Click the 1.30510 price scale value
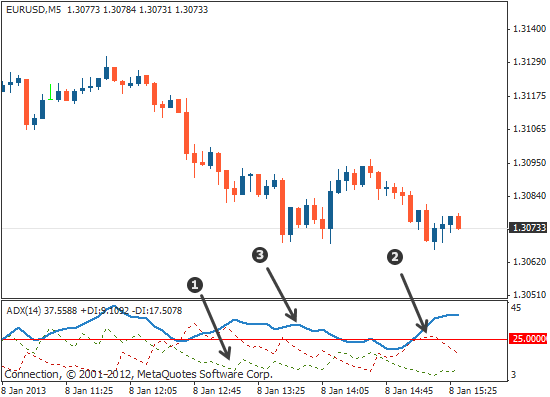This screenshot has width=550, height=397. coord(530,295)
